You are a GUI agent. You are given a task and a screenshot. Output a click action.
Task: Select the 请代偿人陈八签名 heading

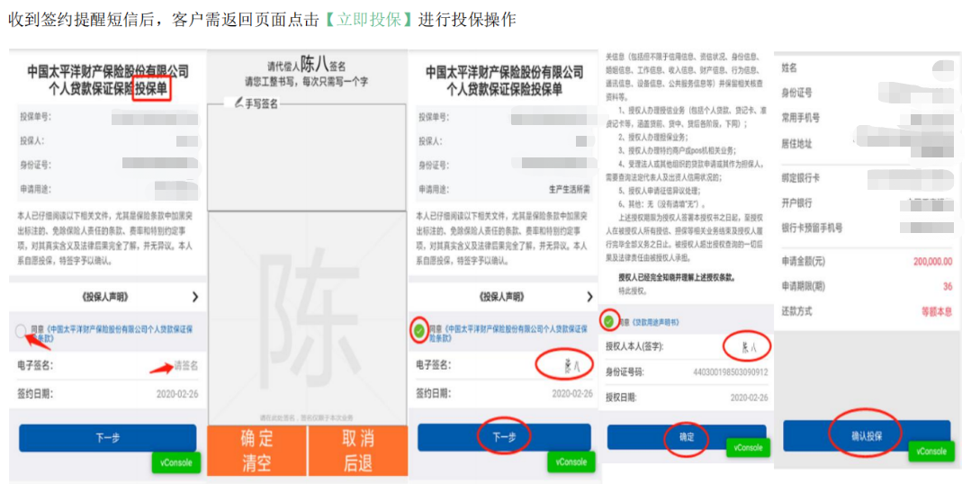pos(306,64)
